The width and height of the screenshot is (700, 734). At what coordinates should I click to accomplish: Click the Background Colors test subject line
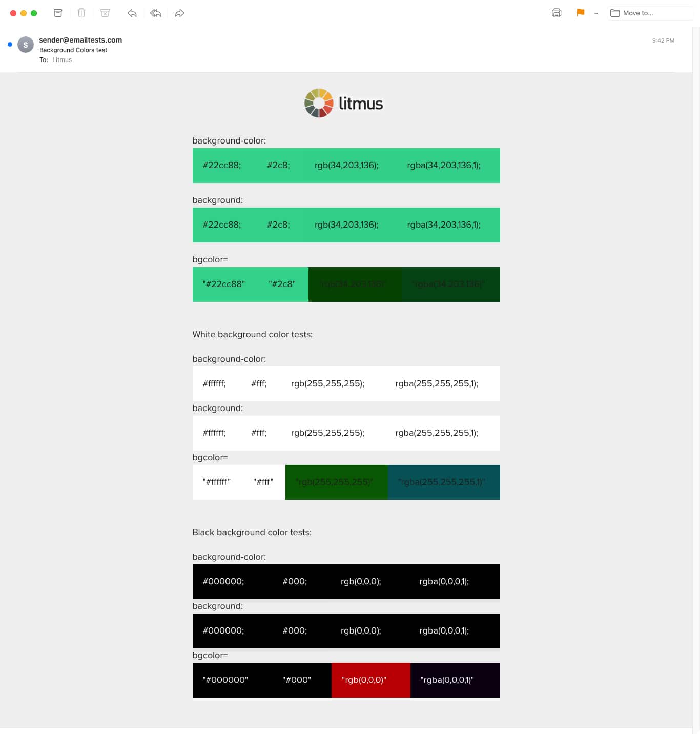[x=73, y=50]
